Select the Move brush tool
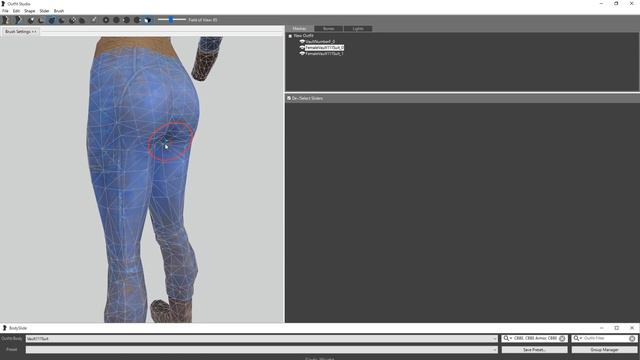 tap(62, 20)
